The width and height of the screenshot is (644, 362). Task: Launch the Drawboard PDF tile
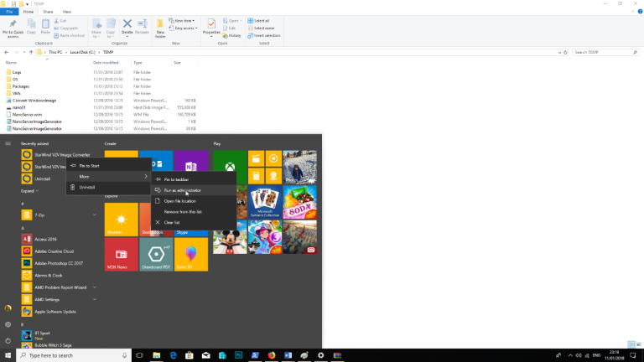click(155, 254)
